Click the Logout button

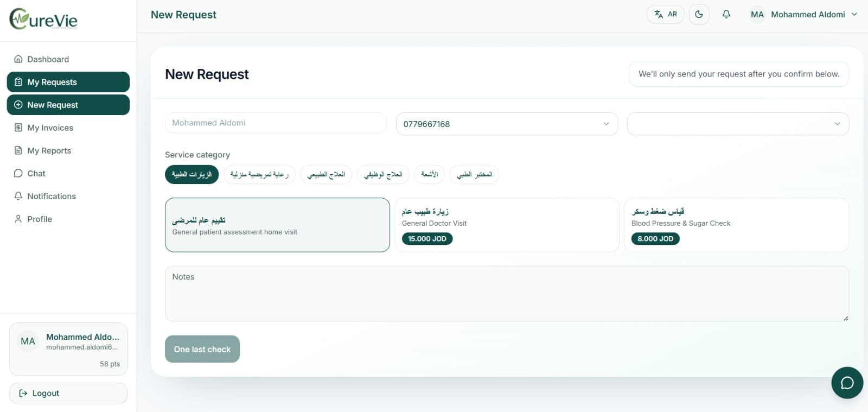click(x=68, y=393)
